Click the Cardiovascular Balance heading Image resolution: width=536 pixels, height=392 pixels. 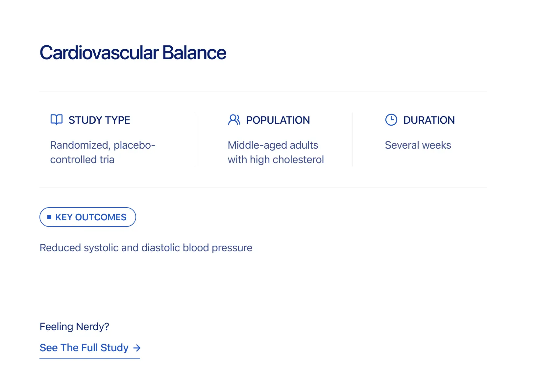pyautogui.click(x=133, y=53)
